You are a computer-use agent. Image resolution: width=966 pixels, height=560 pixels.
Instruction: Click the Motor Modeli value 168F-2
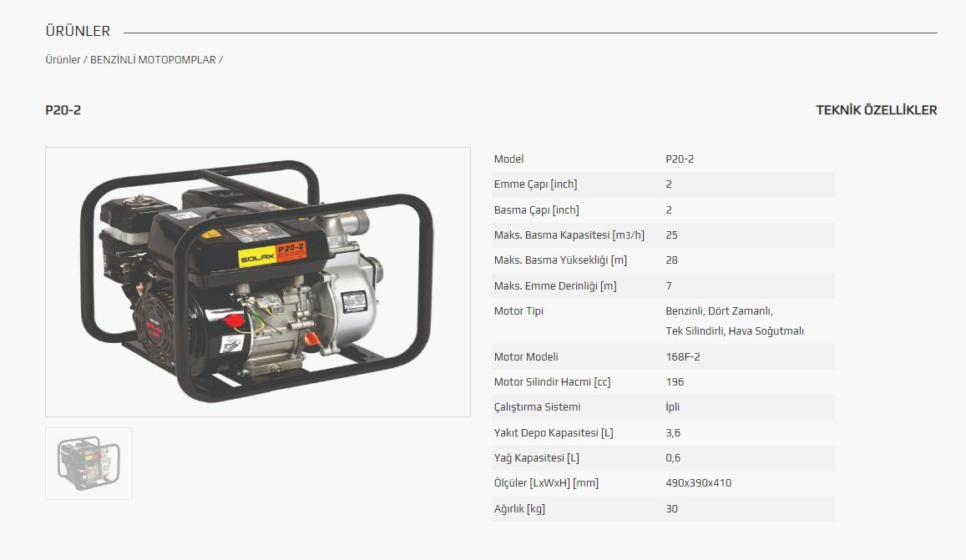click(683, 357)
